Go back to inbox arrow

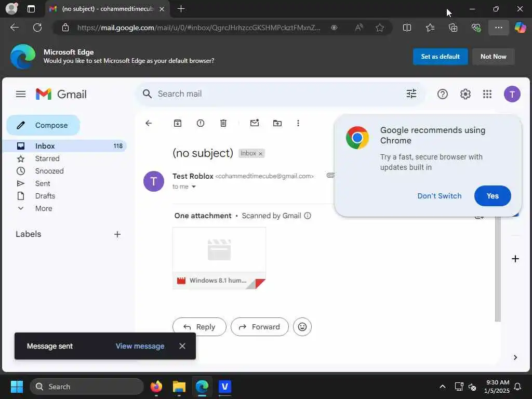pyautogui.click(x=149, y=123)
